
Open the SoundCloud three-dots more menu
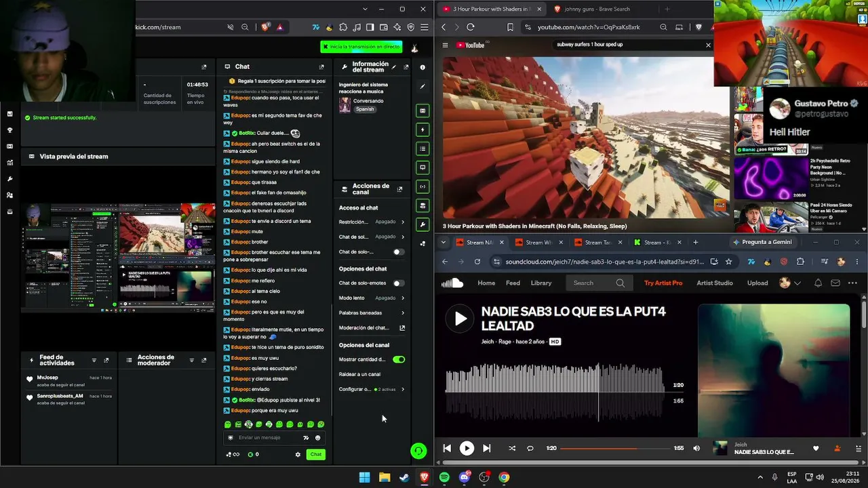[x=852, y=283]
